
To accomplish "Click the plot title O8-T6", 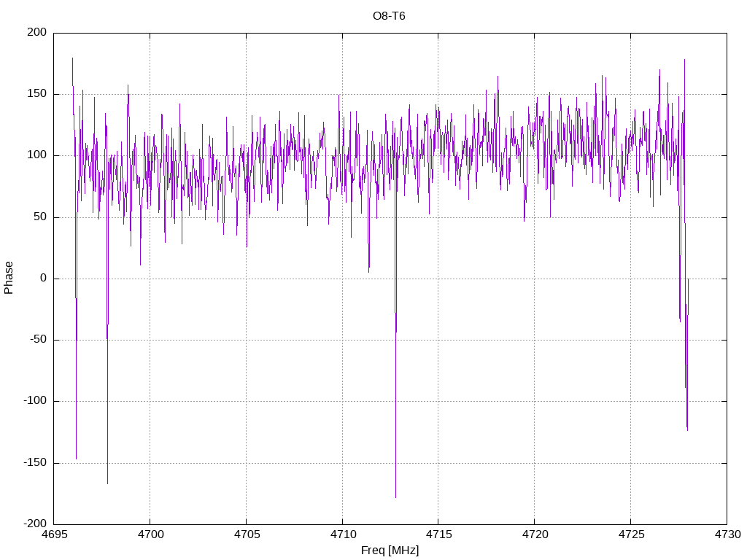I will click(x=389, y=16).
